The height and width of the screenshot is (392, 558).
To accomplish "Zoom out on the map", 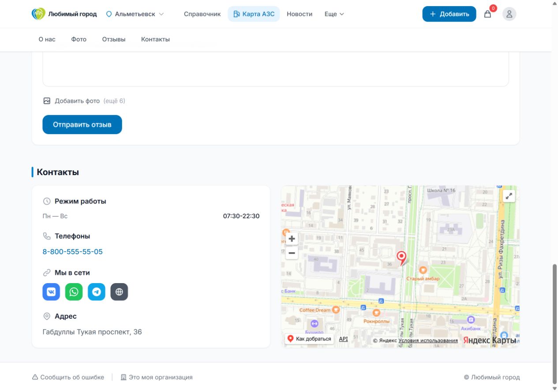I will (292, 253).
